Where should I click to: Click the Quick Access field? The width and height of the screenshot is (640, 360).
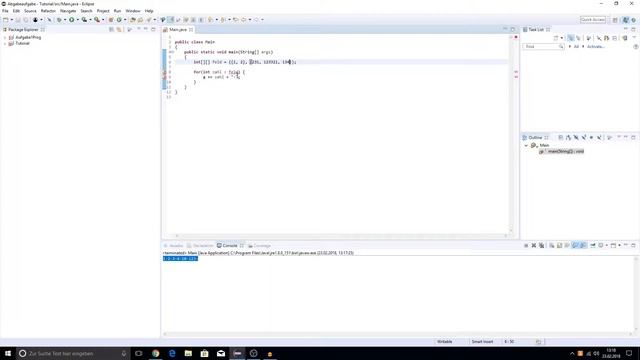point(593,20)
